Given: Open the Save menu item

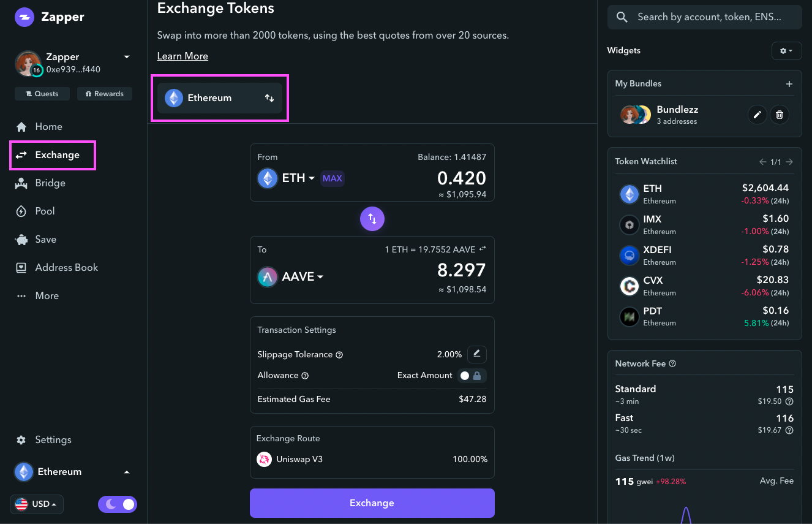Looking at the screenshot, I should 46,239.
